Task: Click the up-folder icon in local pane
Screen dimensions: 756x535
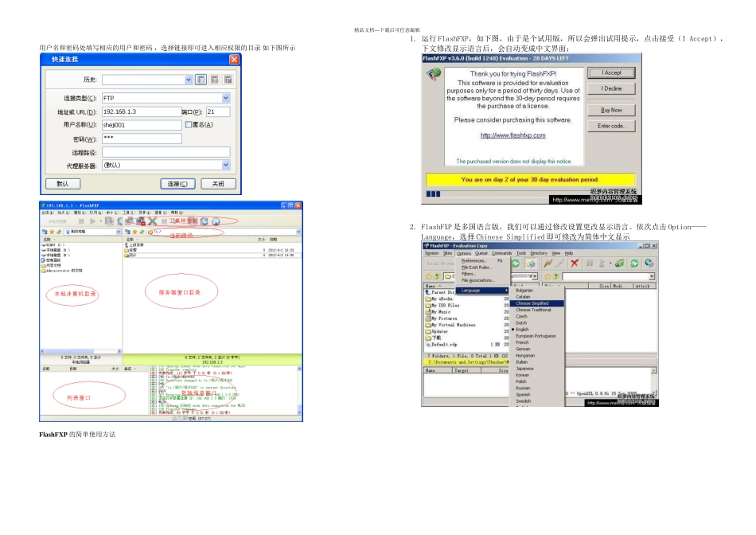Action: (x=437, y=276)
